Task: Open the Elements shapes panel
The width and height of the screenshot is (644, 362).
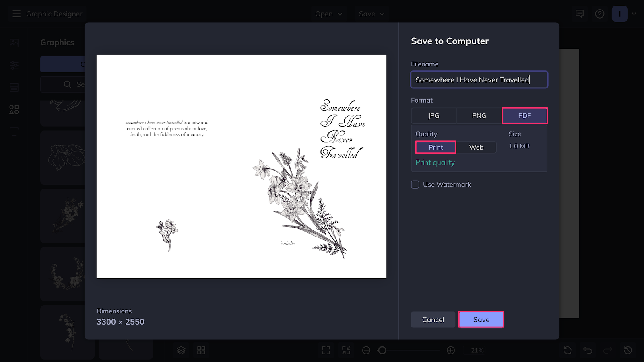Action: pos(14,109)
